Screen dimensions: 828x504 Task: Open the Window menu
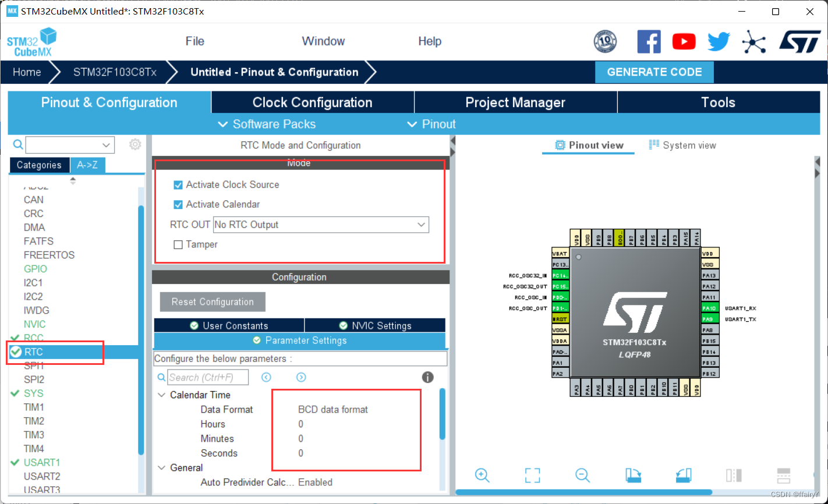click(x=323, y=41)
